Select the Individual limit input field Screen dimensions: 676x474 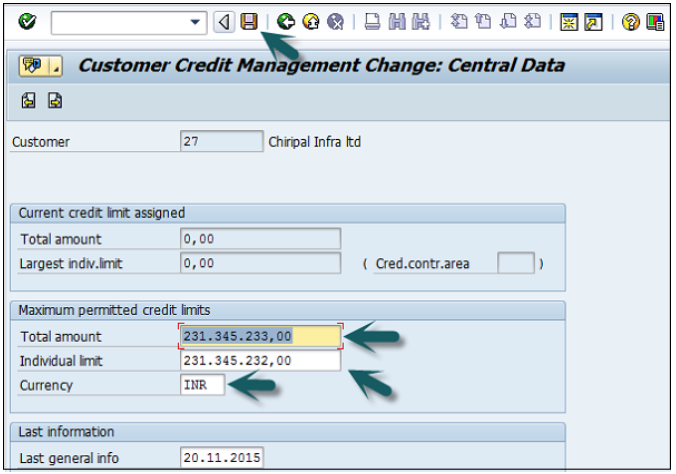[x=261, y=361]
